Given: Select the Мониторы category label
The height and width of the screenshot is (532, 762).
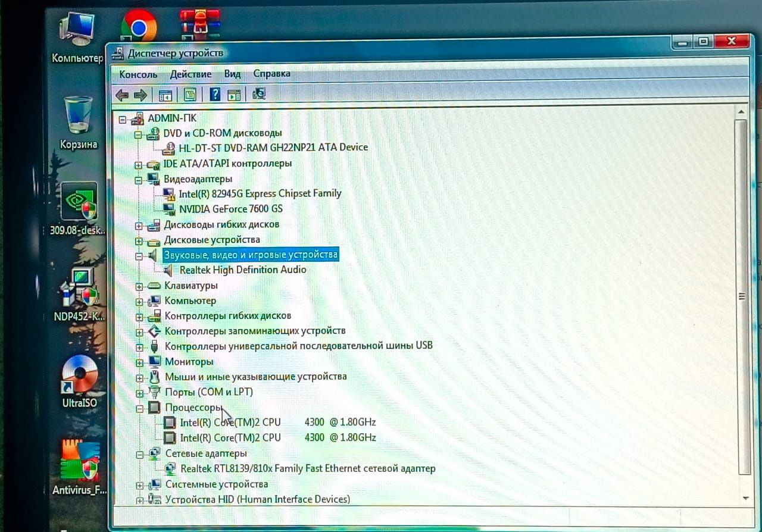Looking at the screenshot, I should (x=189, y=361).
